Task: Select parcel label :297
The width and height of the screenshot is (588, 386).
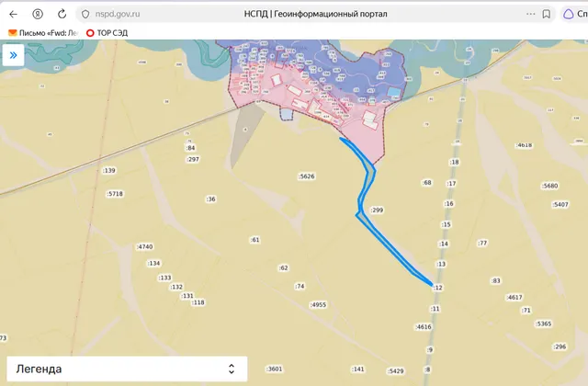Action: coord(193,159)
